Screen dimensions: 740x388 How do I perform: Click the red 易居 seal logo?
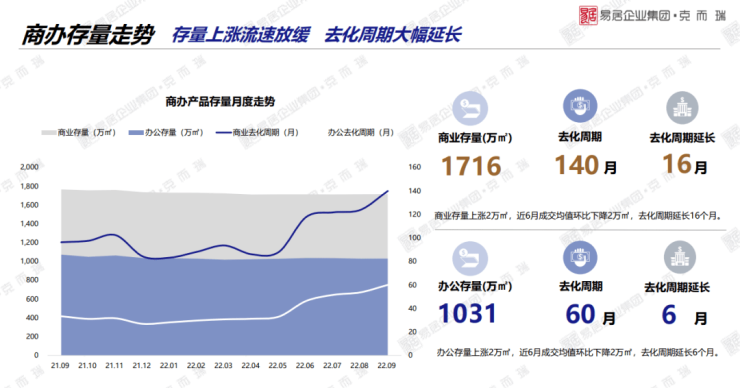point(588,15)
